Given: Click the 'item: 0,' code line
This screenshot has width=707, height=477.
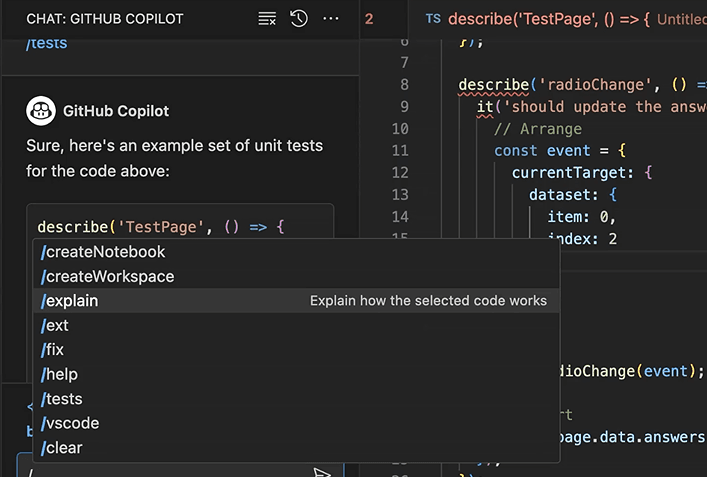Looking at the screenshot, I should (581, 217).
